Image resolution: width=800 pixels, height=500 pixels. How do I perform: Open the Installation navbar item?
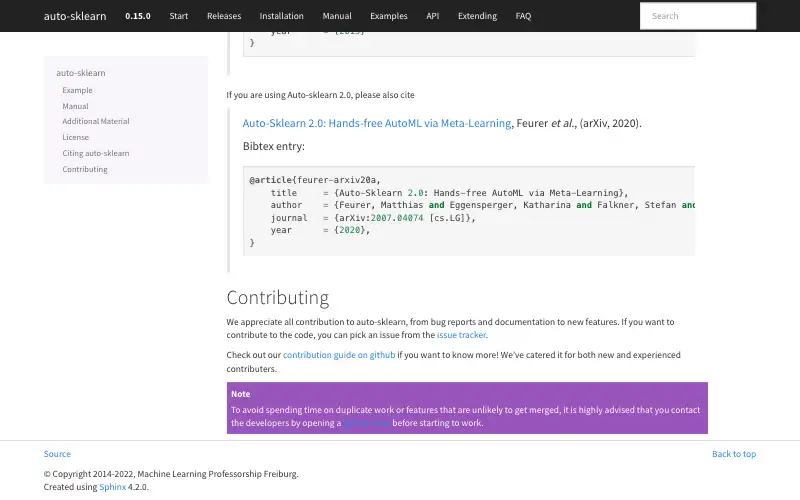click(281, 16)
